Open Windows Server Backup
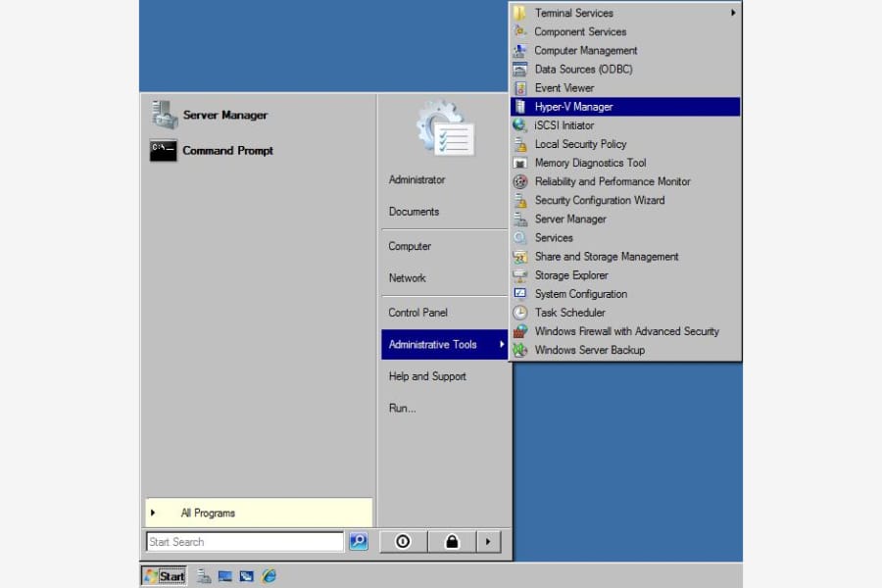This screenshot has width=882, height=588. tap(589, 350)
